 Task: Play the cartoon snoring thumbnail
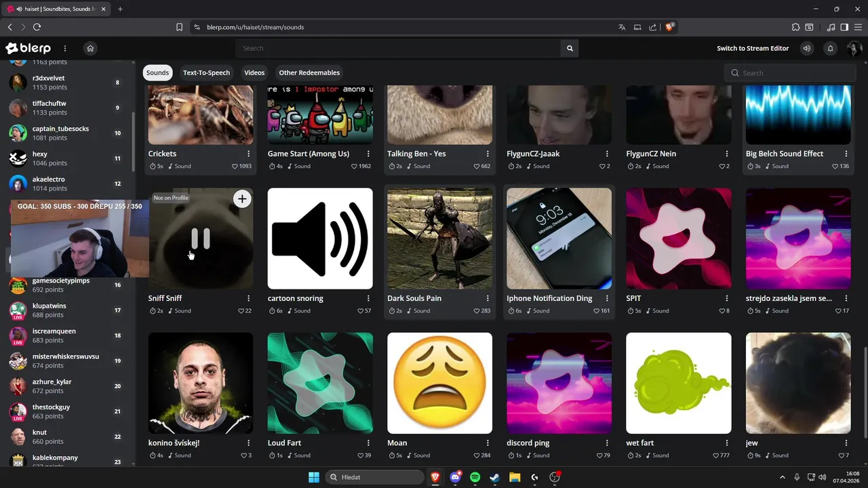click(x=320, y=239)
